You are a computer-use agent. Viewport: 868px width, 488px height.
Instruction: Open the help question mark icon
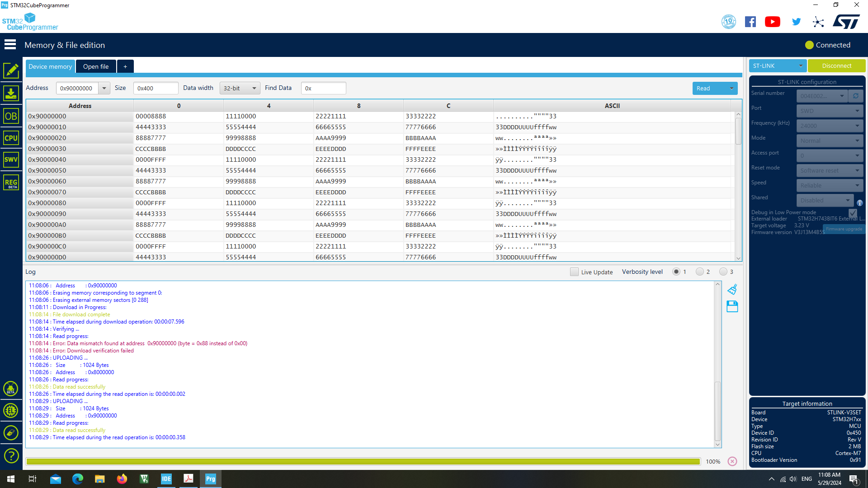(11, 456)
